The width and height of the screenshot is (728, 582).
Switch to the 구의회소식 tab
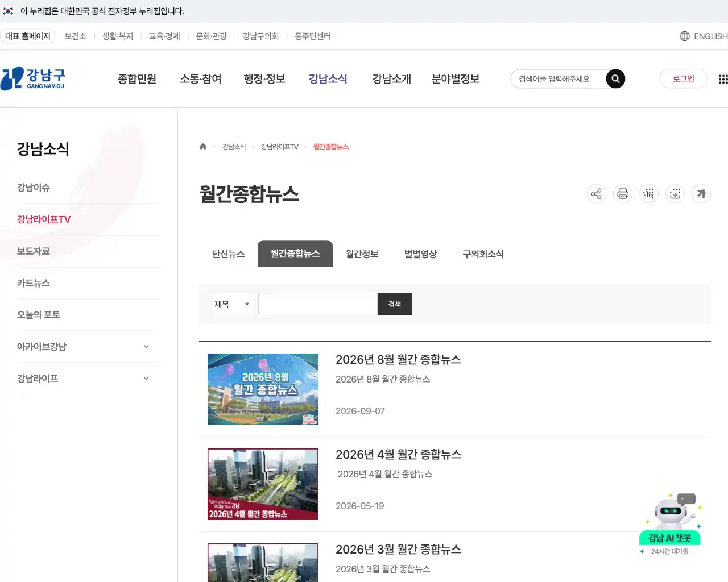pos(483,254)
